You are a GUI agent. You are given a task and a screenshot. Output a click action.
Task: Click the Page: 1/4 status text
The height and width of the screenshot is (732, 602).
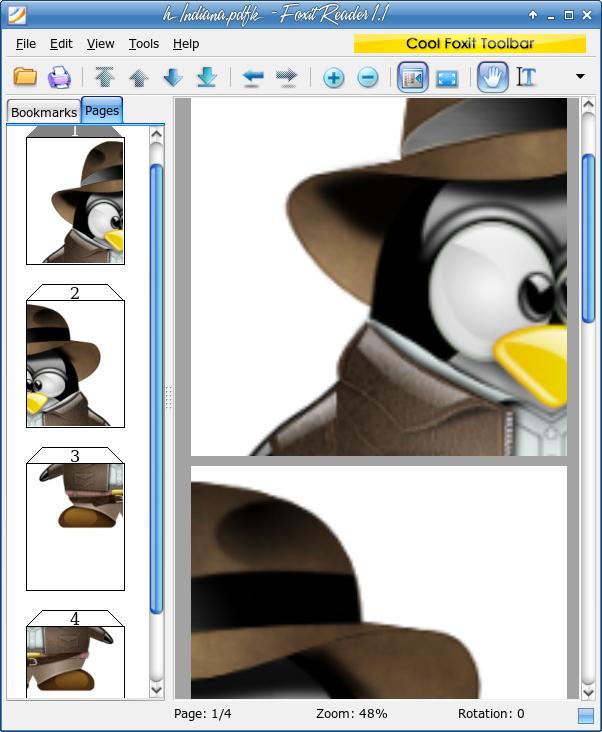click(x=203, y=714)
